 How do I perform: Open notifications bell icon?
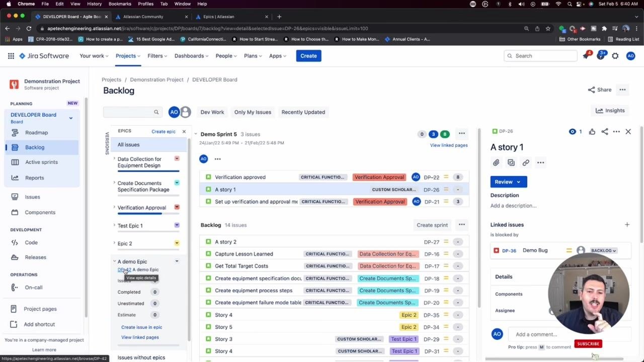coord(586,56)
